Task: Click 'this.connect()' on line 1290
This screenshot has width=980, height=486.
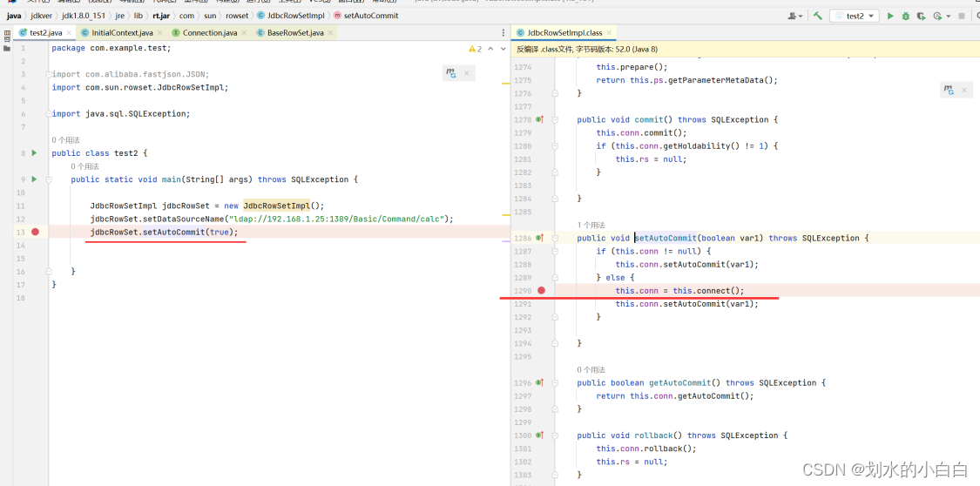Action: click(706, 291)
